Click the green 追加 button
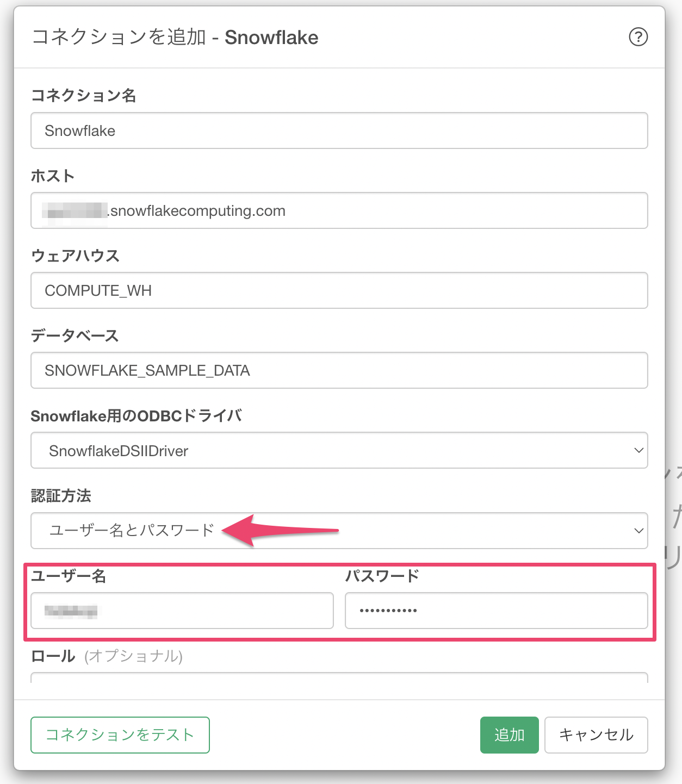This screenshot has width=682, height=784. [x=510, y=735]
